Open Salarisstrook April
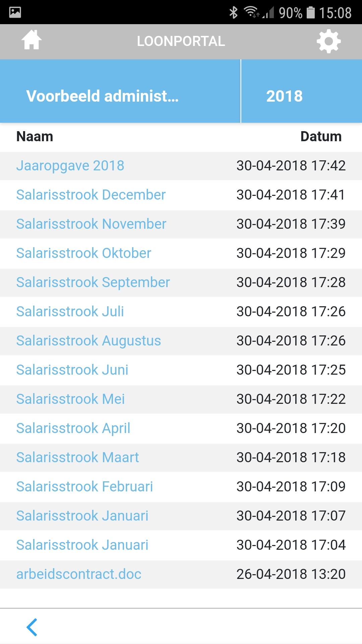 click(73, 428)
